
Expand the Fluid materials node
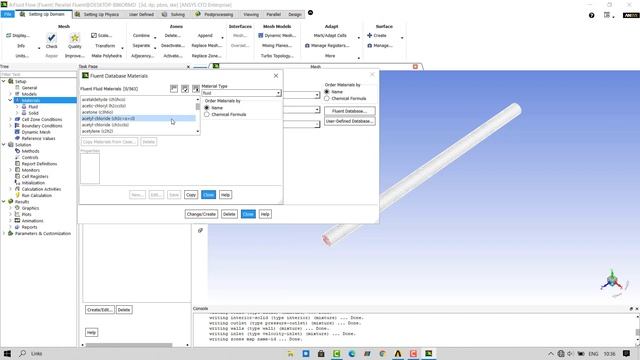(17, 107)
